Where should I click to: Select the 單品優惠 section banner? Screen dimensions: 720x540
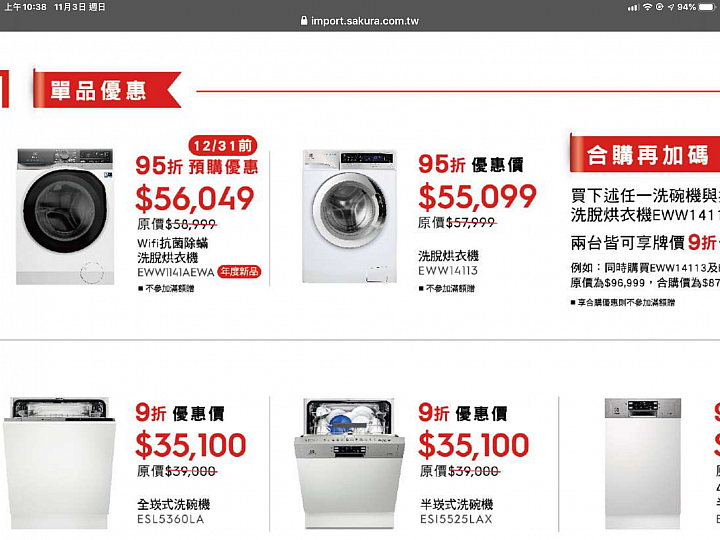107,89
